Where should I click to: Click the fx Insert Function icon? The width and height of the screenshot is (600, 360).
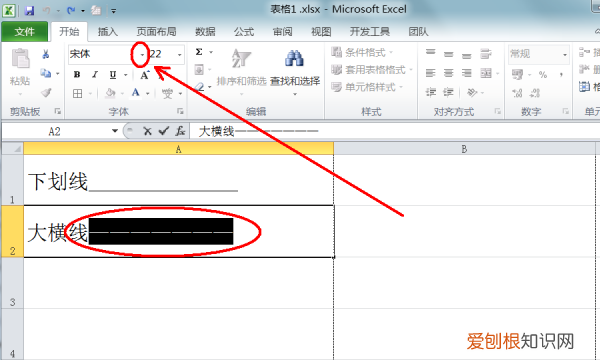[x=180, y=131]
